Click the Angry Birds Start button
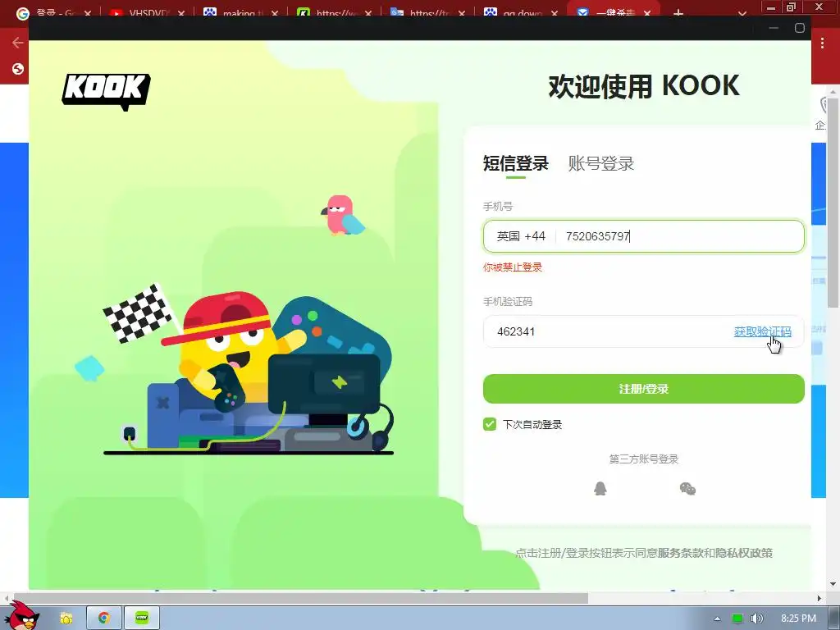Viewport: 840px width, 630px height. [21, 616]
